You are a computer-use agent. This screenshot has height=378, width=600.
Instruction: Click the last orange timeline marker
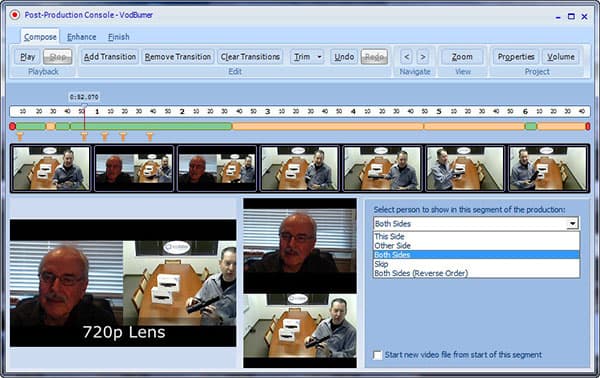(150, 136)
